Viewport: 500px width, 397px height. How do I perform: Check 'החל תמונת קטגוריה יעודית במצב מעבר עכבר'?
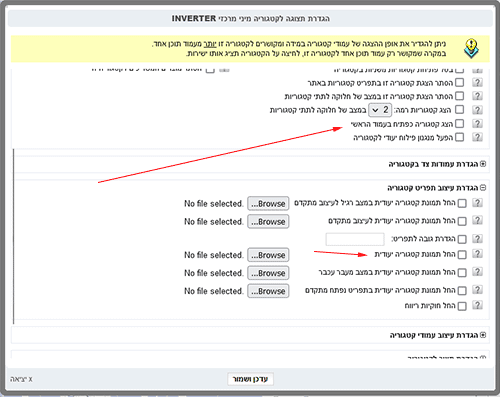(462, 273)
